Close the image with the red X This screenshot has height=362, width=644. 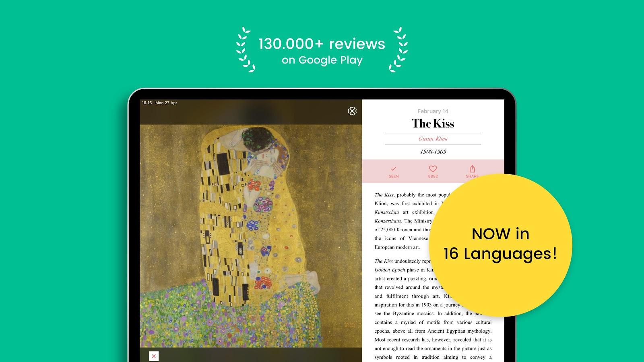pyautogui.click(x=153, y=356)
